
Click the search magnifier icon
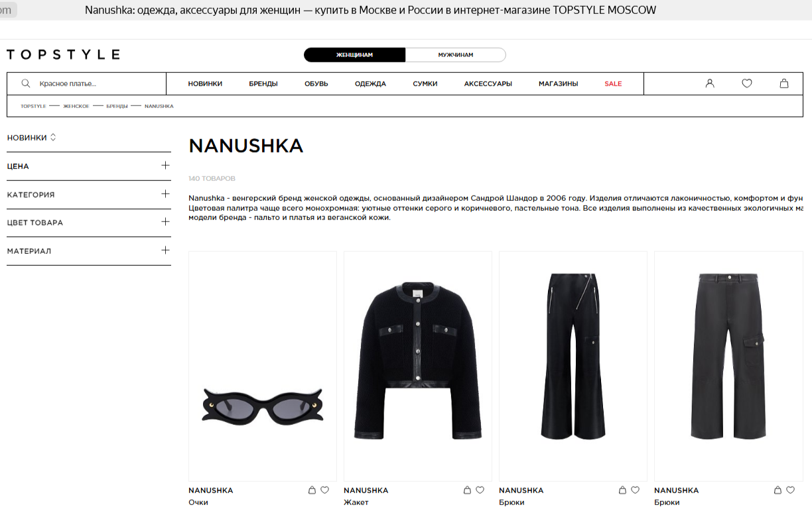tap(26, 84)
